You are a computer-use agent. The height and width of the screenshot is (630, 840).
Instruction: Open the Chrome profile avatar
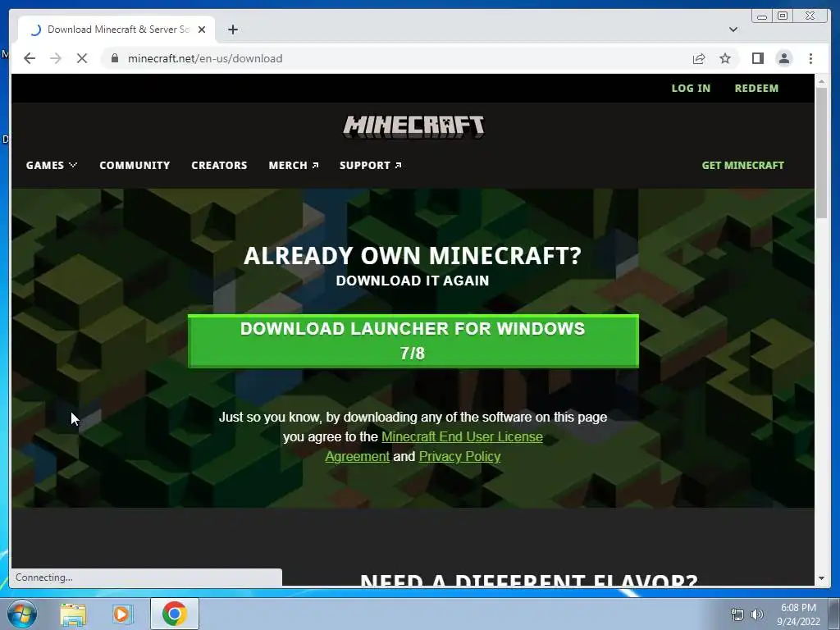[x=783, y=58]
